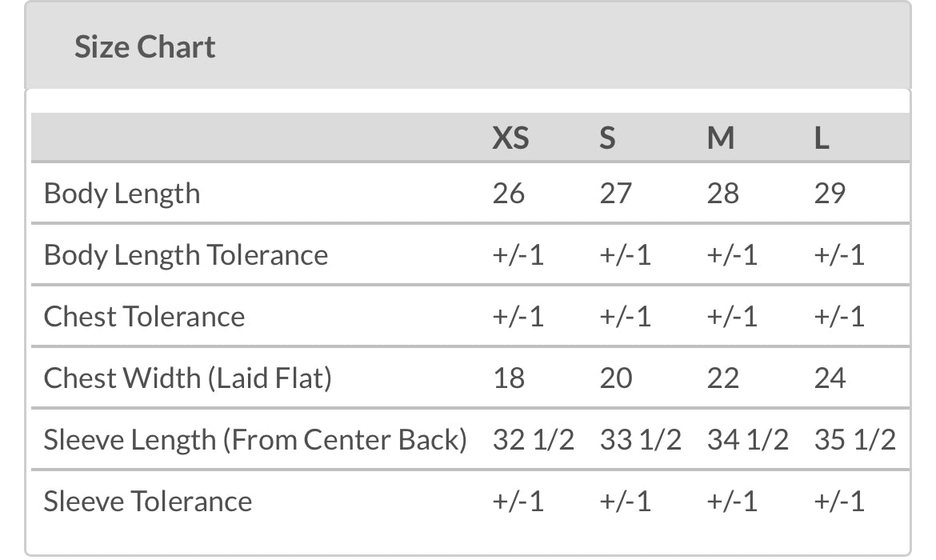Select the XS column header

click(510, 138)
